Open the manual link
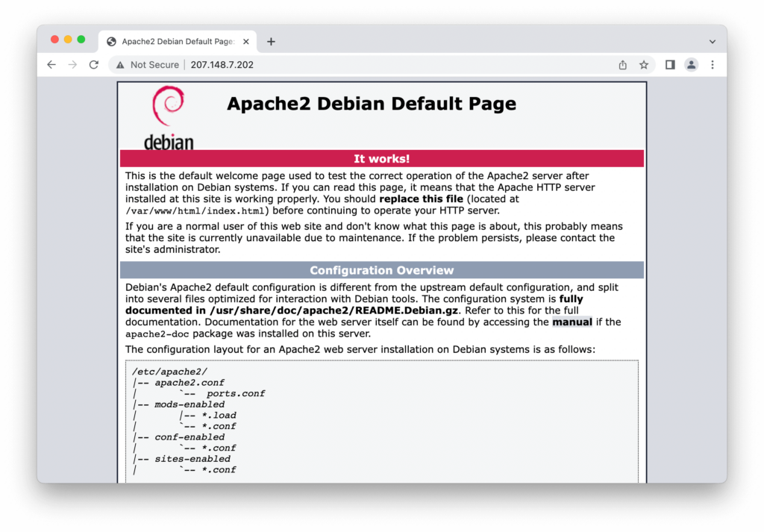764x532 pixels. pos(572,322)
